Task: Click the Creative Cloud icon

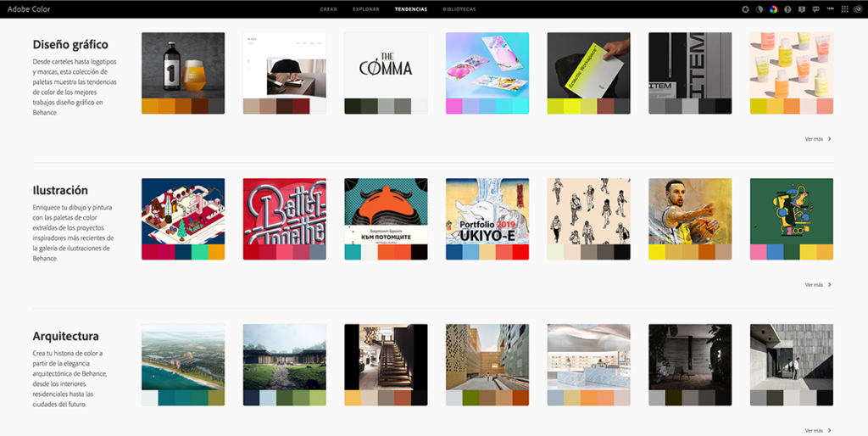Action: point(858,9)
